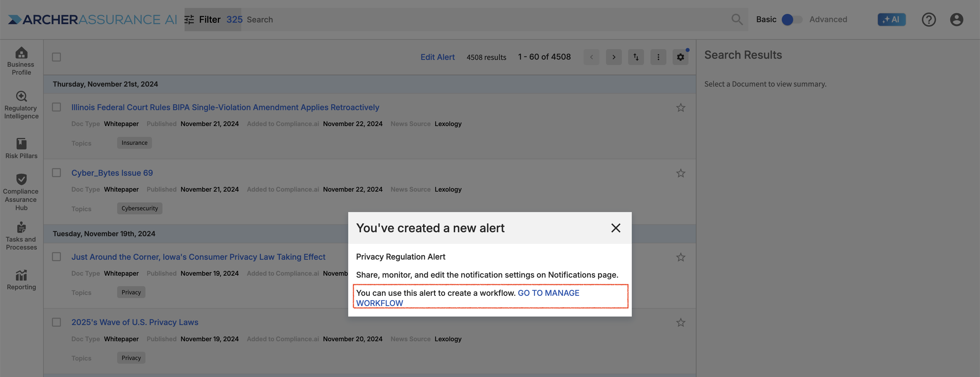Click 'Privacy Regulation Alert' name in dialog

coord(400,257)
